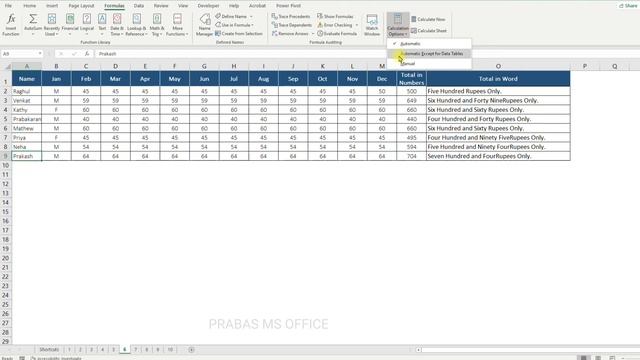Image resolution: width=640 pixels, height=360 pixels.
Task: Open sheet tab 10
Action: pyautogui.click(x=170, y=349)
